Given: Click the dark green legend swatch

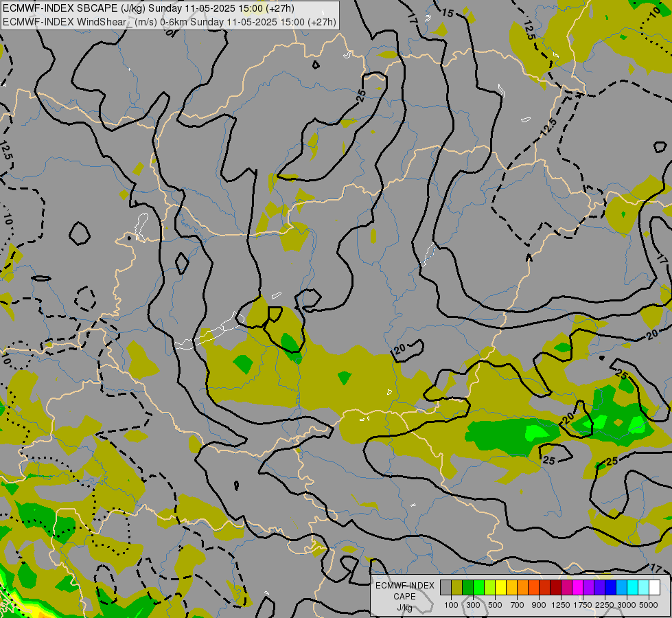Looking at the screenshot, I should tap(467, 587).
